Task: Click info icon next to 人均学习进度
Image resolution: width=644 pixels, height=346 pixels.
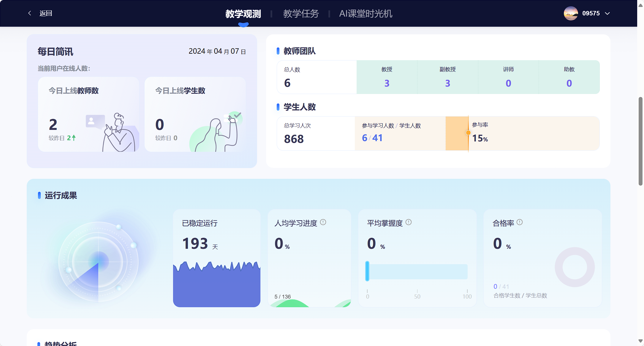Action: coord(323,222)
